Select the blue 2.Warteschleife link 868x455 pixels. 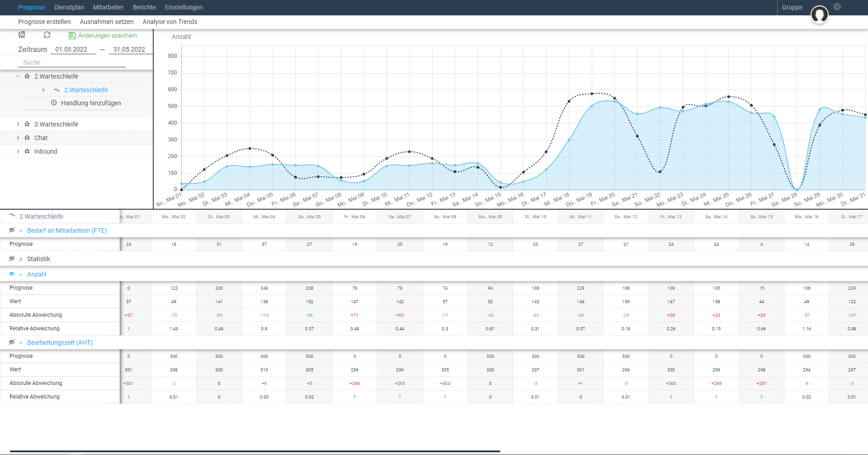click(x=86, y=90)
